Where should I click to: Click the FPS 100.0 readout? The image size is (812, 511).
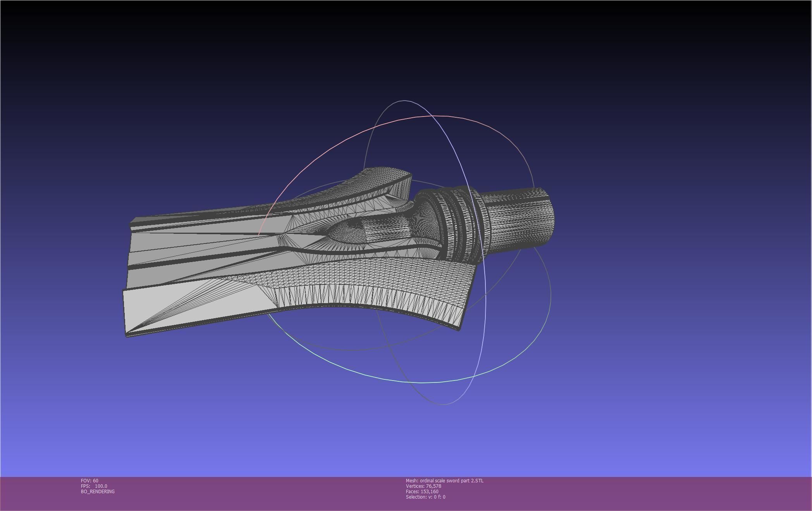pyautogui.click(x=94, y=486)
